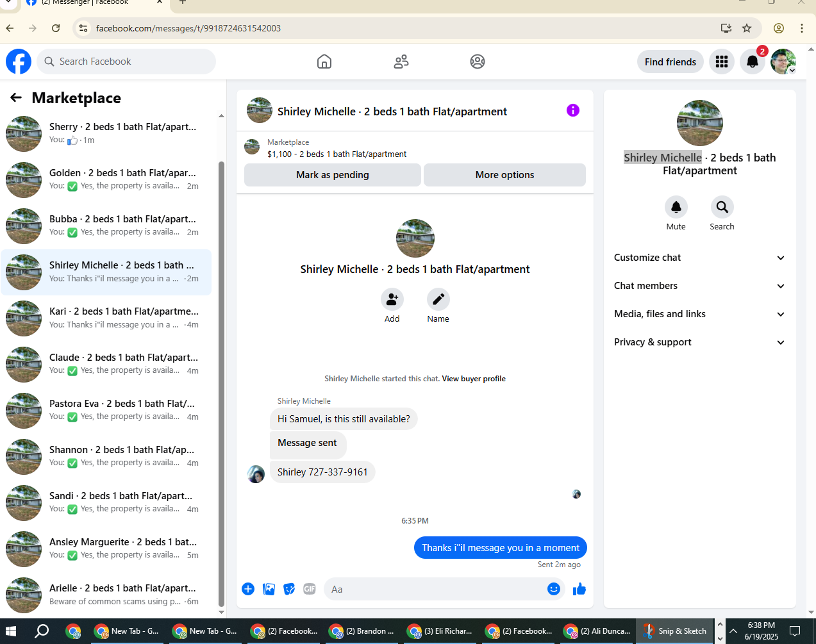Switch to Eli Richar Chrome taskbar window
816x644 pixels.
(x=440, y=631)
